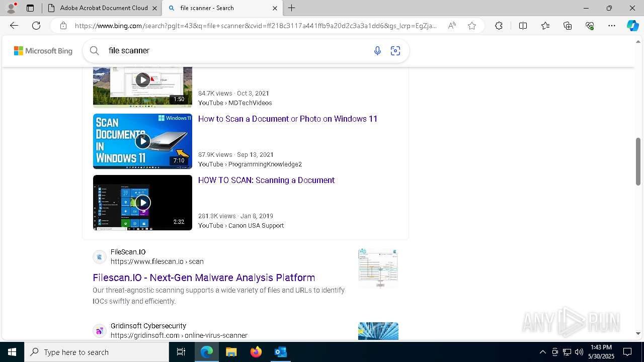
Task: Click the Gridinsoft Cybersecurity site name
Action: coord(148,326)
